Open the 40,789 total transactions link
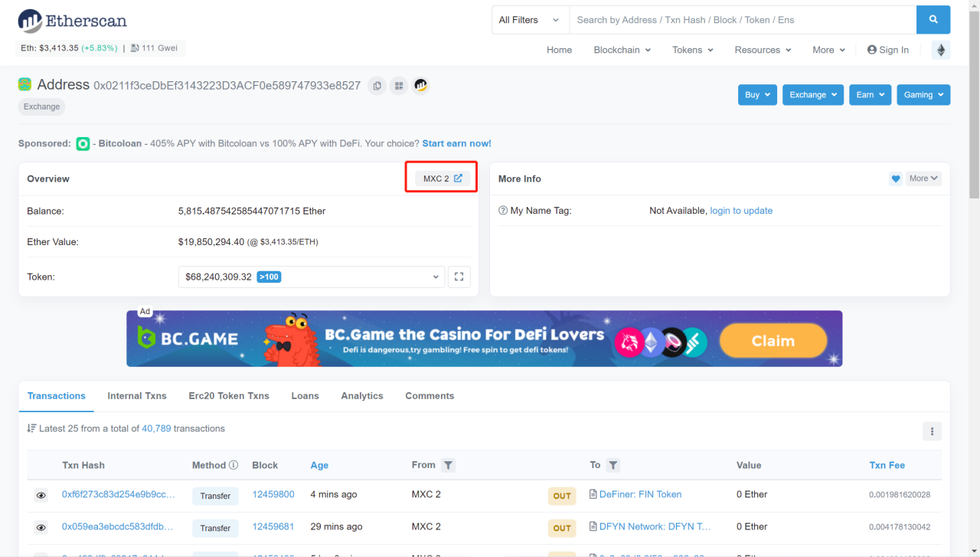The image size is (980, 557). coord(156,429)
